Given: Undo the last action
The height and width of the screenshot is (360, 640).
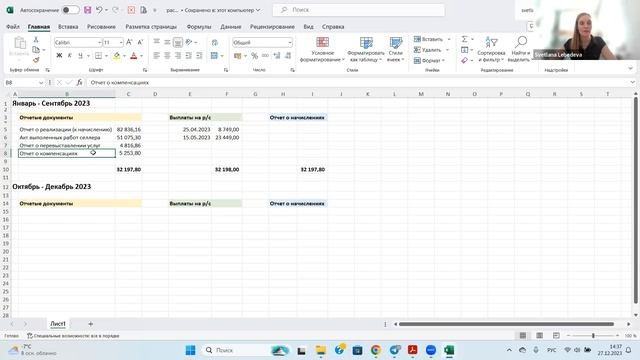Looking at the screenshot, I should click(x=99, y=10).
